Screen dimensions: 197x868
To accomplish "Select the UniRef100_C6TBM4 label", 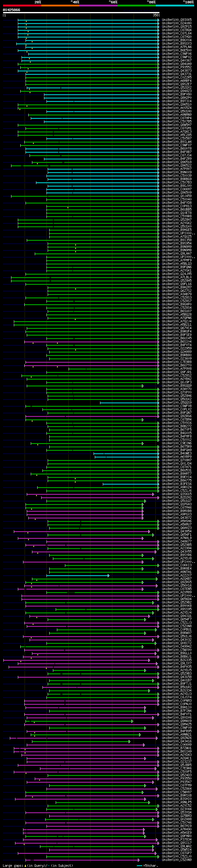I will tap(177, 419).
